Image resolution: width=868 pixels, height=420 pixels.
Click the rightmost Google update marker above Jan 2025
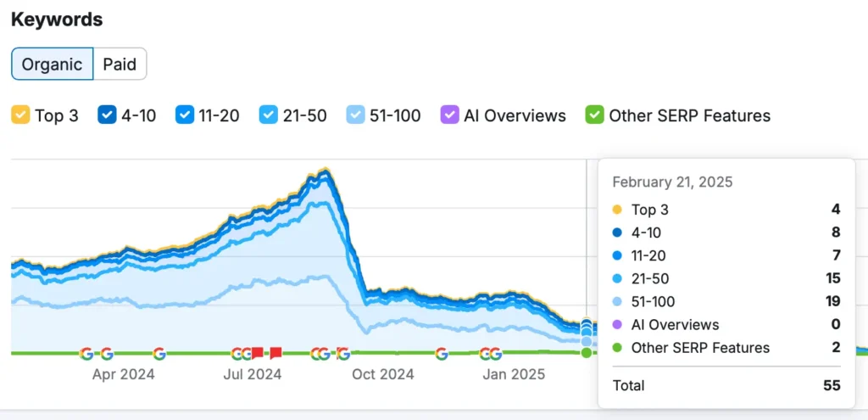tap(495, 354)
